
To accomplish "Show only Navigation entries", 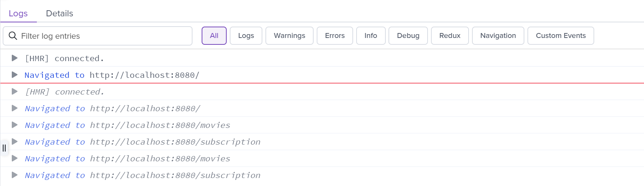I will coord(498,36).
